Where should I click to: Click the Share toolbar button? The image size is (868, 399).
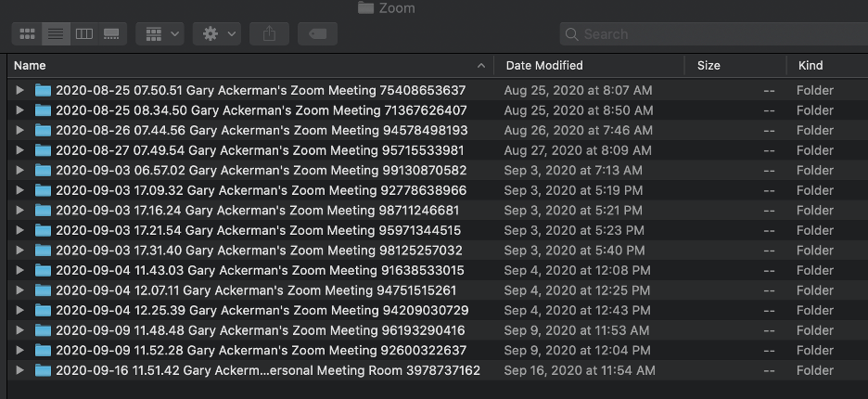(269, 33)
